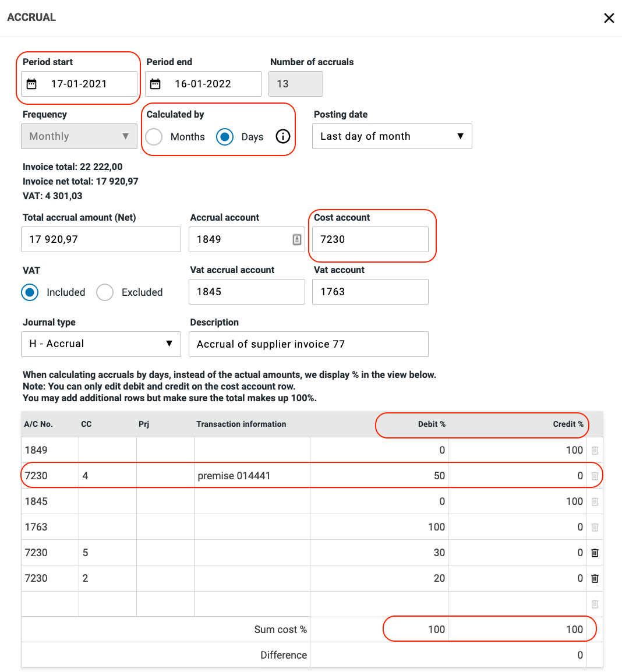Viewport: 622px width, 672px height.
Task: Delete the 7230 row with CC 5
Action: [595, 553]
